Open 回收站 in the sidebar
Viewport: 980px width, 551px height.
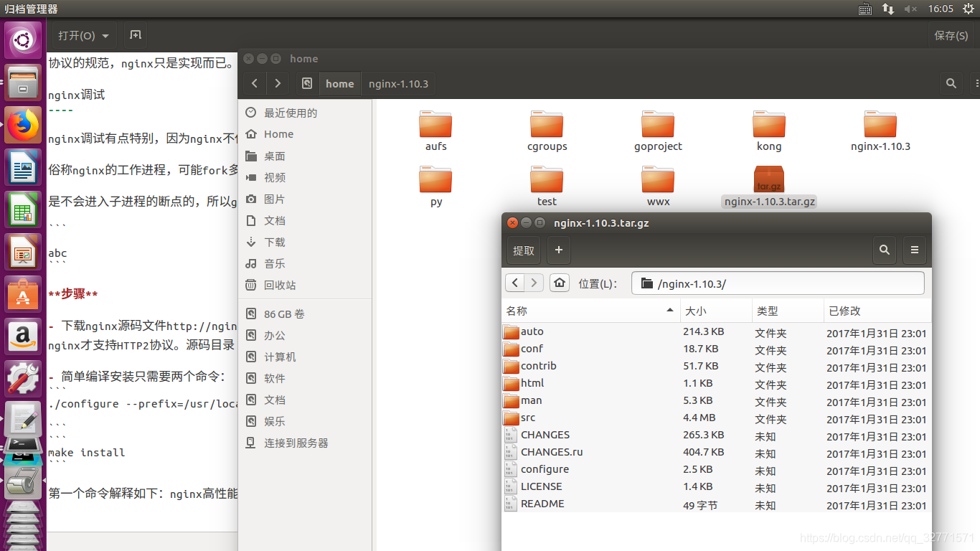(280, 285)
